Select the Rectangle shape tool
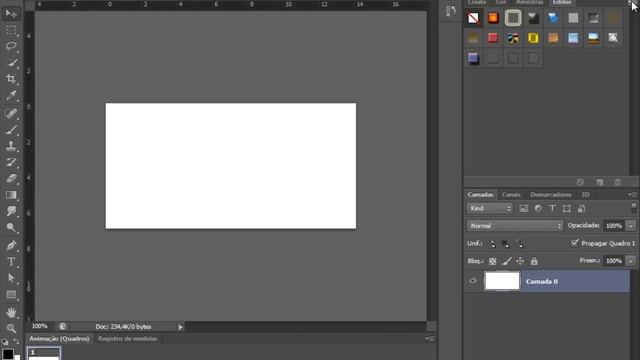 click(x=11, y=295)
